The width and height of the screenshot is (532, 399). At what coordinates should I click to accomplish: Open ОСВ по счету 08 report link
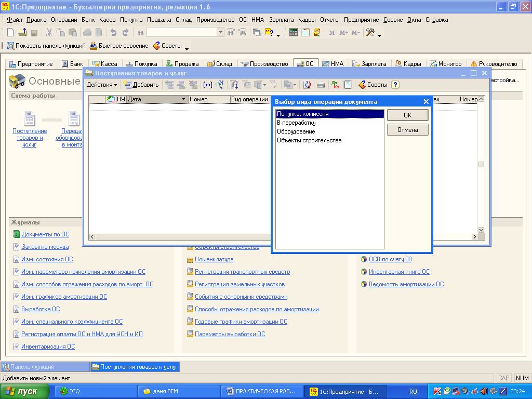coord(390,260)
